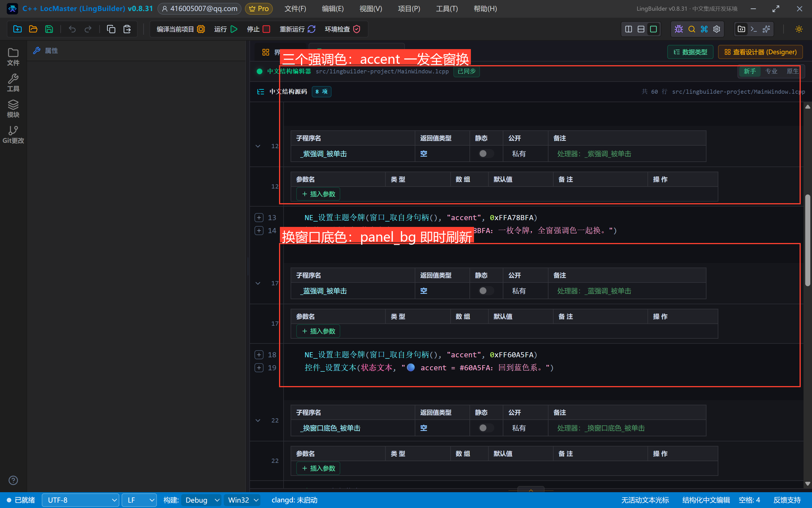Open the 模块 sidebar panel

click(x=13, y=109)
